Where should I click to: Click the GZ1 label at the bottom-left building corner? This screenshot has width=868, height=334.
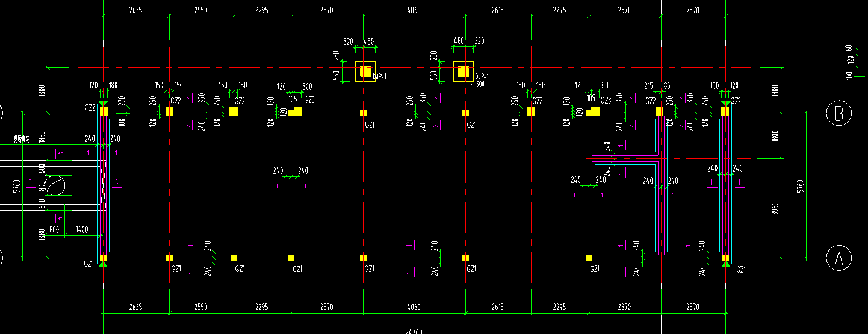[89, 264]
